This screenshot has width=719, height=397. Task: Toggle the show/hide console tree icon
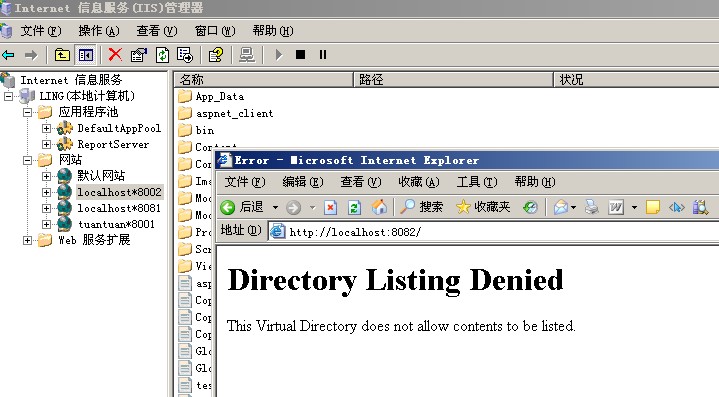tap(86, 55)
